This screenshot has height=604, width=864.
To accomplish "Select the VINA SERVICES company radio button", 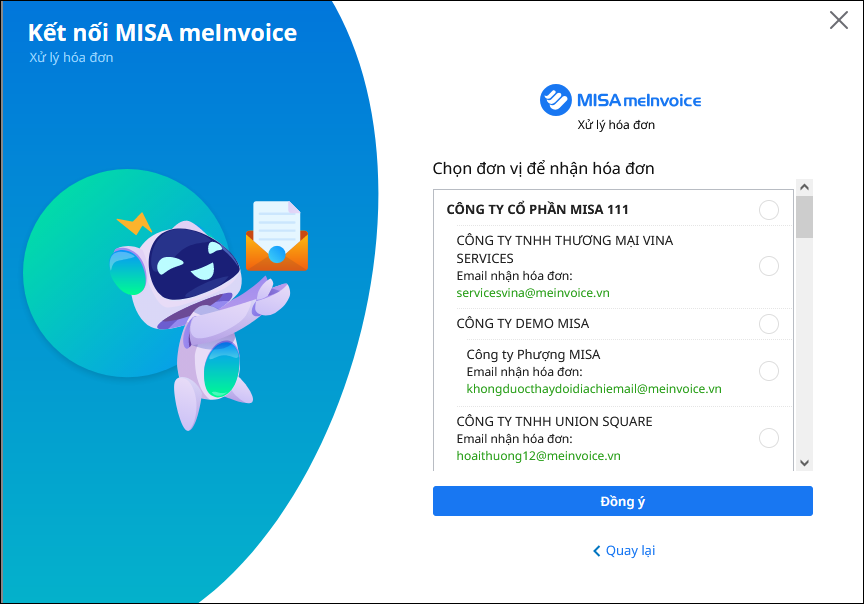I will coord(769,266).
